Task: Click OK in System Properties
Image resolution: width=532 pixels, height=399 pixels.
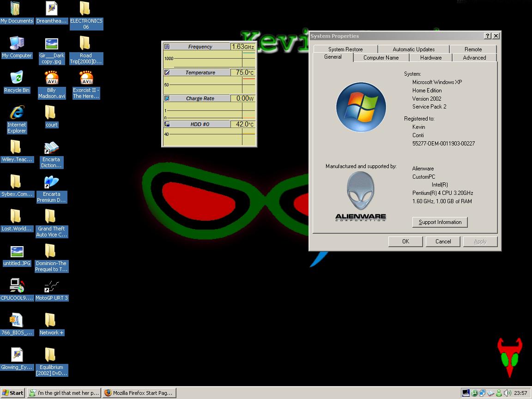Action: pos(405,242)
